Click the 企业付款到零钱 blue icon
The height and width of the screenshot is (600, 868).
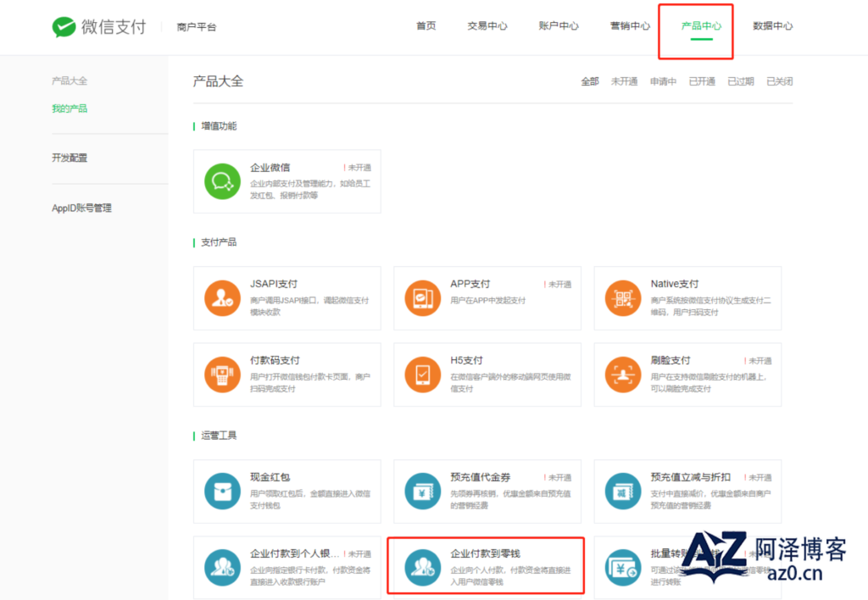[x=422, y=567]
